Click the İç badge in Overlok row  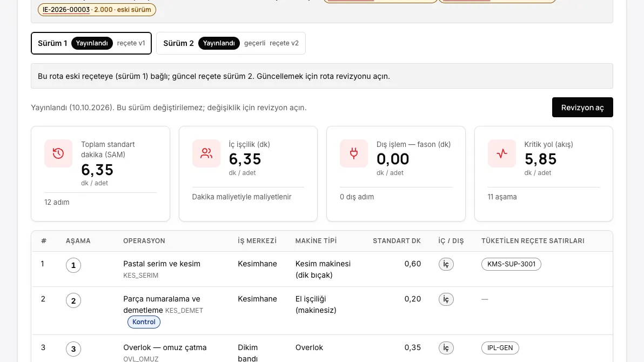point(446,347)
